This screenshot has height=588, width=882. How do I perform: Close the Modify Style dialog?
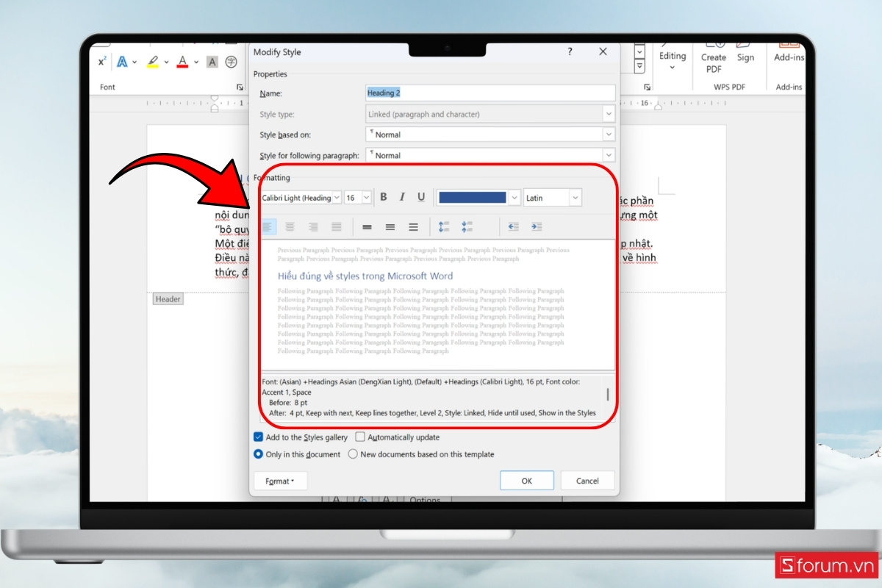pos(603,52)
